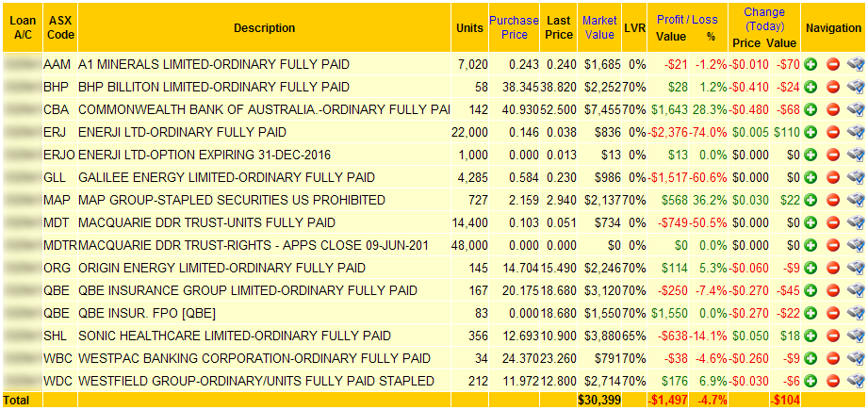Screen dimensions: 868x410
Task: Click the LVR column header
Action: click(635, 27)
